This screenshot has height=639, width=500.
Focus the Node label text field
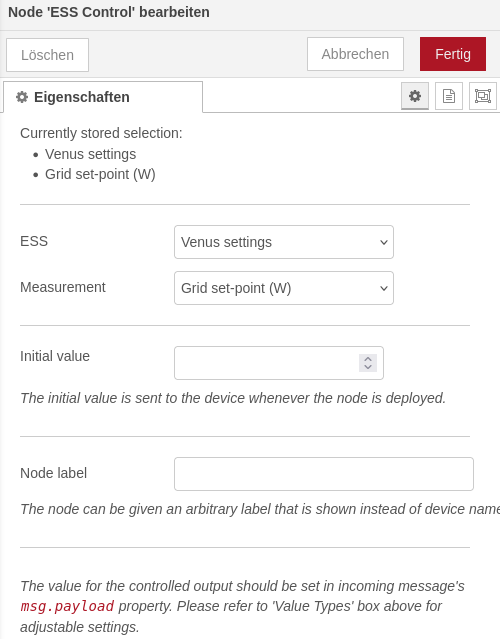[x=324, y=474]
